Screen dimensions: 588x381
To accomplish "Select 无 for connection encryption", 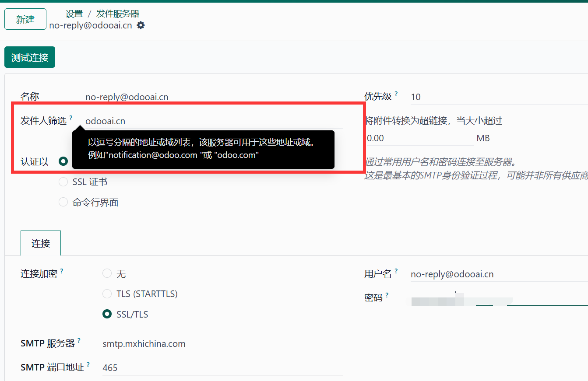I will (107, 274).
